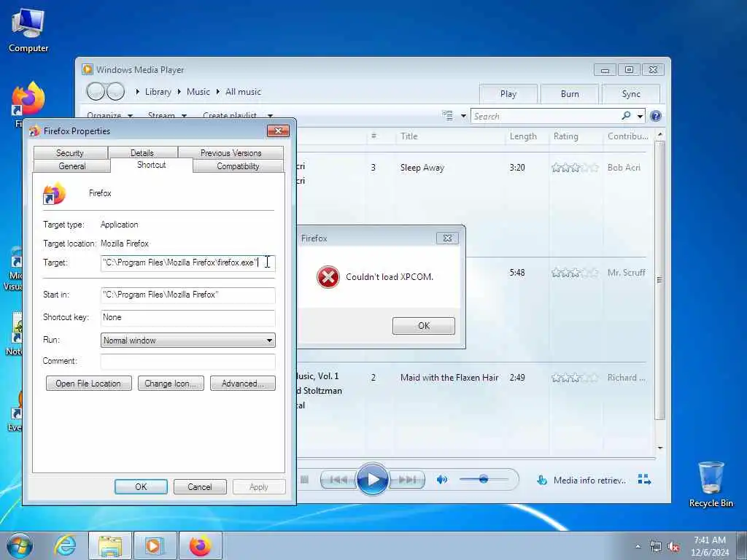The height and width of the screenshot is (560, 747).
Task: Click the Open File Location button
Action: point(88,384)
